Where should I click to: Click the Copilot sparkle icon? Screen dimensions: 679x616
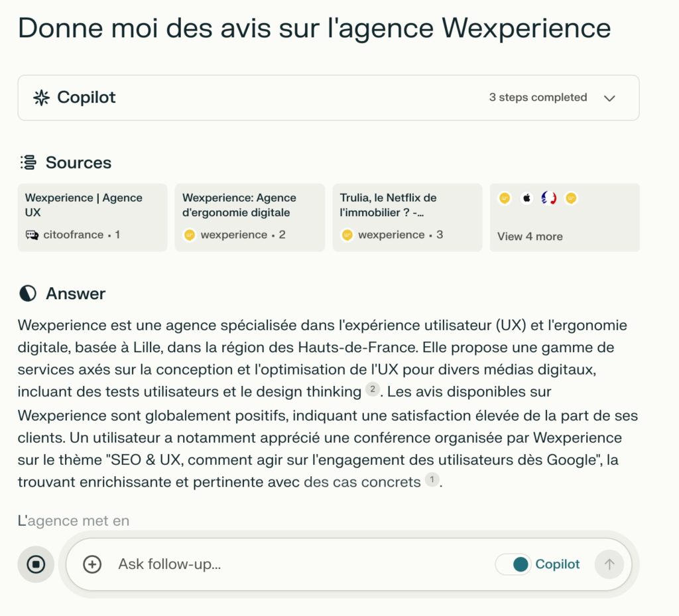pos(40,97)
